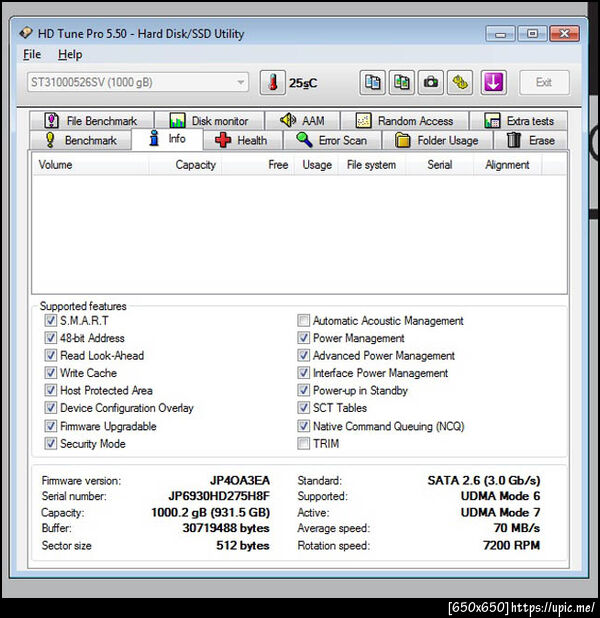This screenshot has width=600, height=618.
Task: Switch to the AAM tab
Action: point(302,121)
